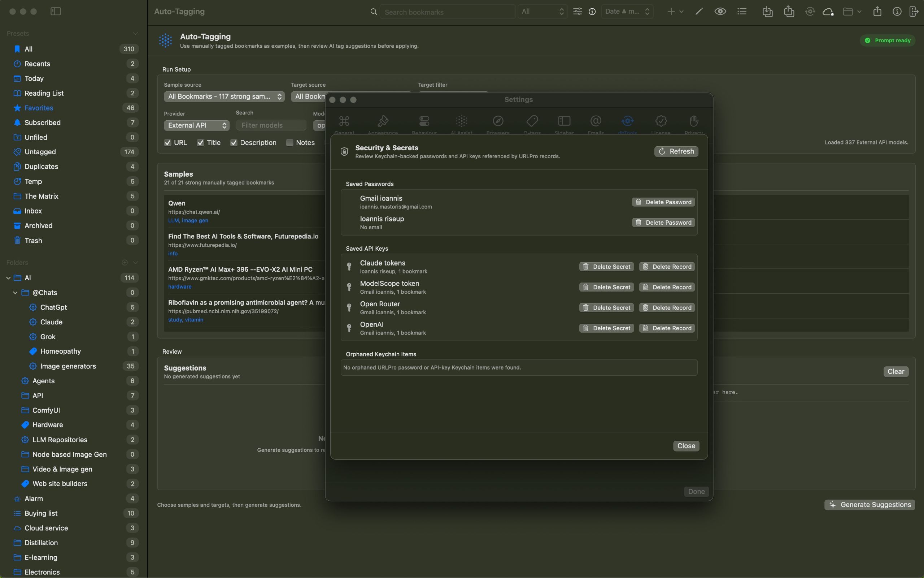Click the share icon in main toolbar

(x=877, y=12)
